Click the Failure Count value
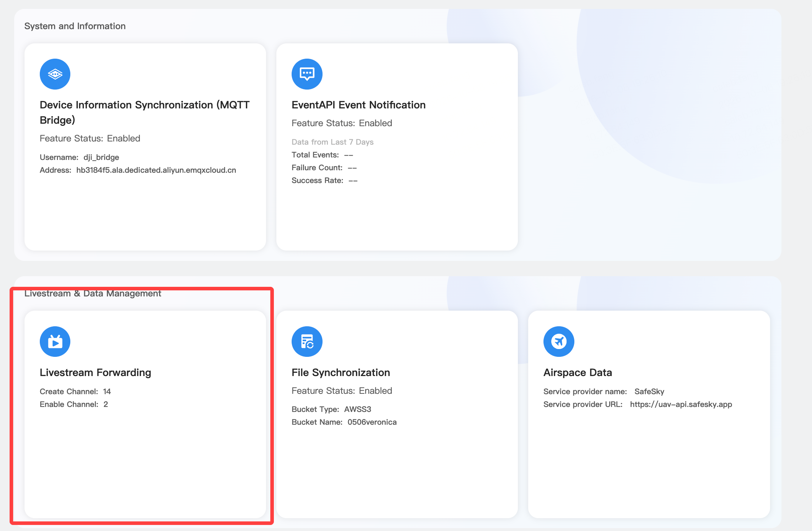Screen dimensions: 812x531 (352, 168)
